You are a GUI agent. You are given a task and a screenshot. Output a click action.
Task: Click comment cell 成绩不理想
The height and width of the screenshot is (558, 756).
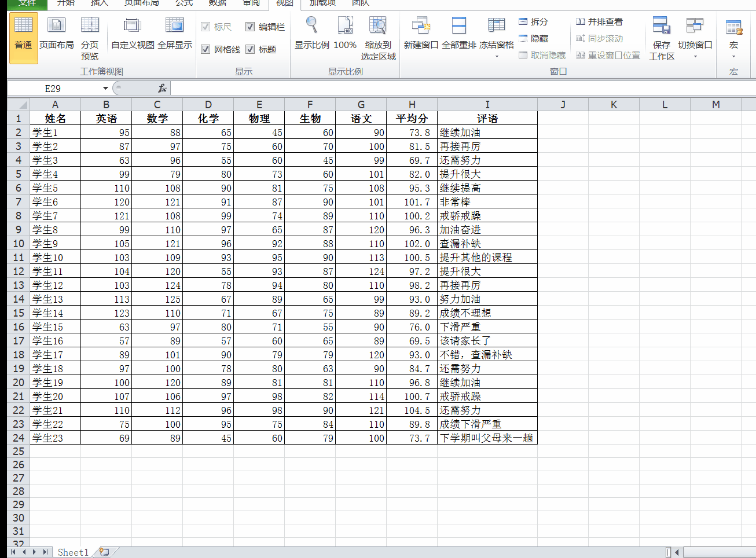tap(487, 313)
